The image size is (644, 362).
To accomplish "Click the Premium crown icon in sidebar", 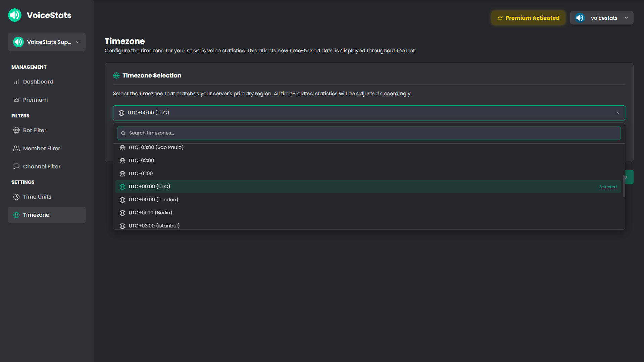I will click(16, 100).
